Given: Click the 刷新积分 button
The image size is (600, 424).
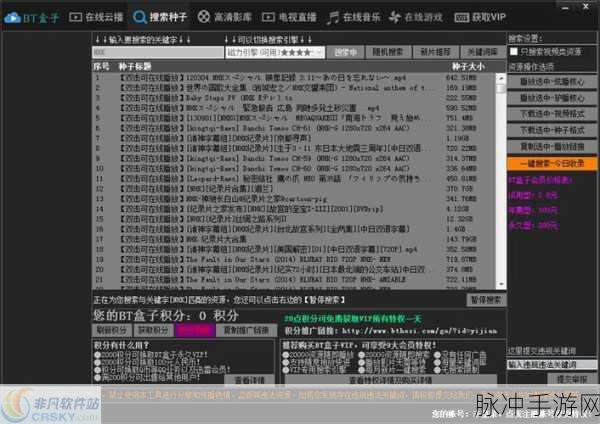Looking at the screenshot, I should (x=111, y=330).
